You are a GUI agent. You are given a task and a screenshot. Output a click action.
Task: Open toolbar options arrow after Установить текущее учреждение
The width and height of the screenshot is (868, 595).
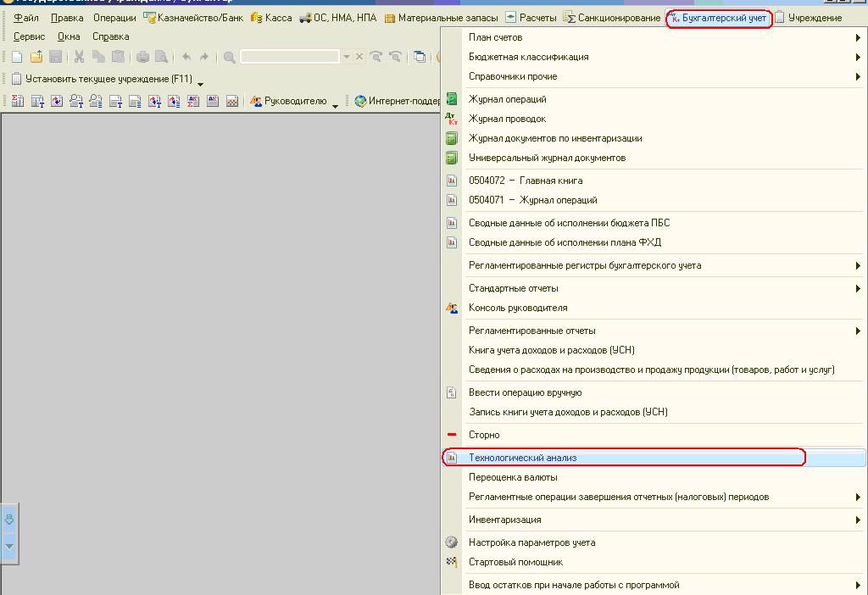(x=200, y=84)
